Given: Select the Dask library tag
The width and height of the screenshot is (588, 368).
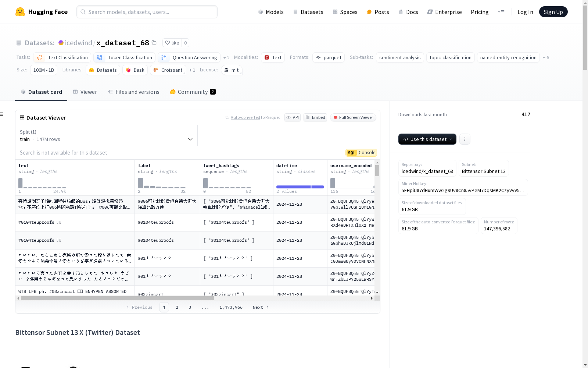Looking at the screenshot, I should click(135, 70).
